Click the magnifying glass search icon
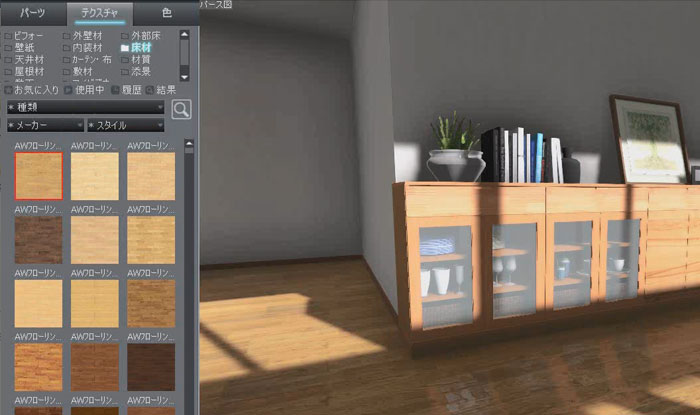This screenshot has width=700, height=415. (x=181, y=108)
